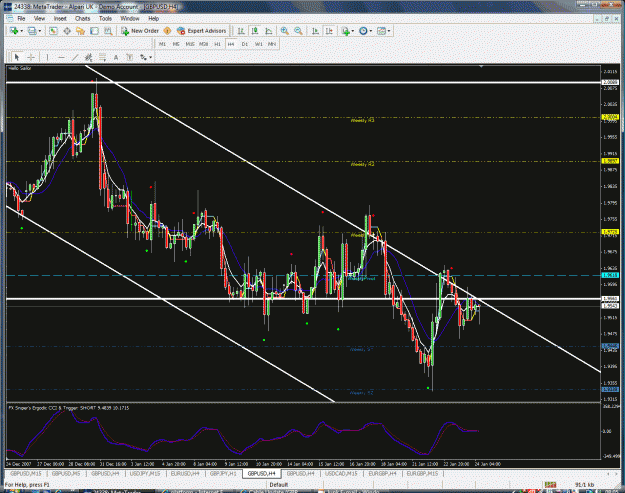
Task: Select the W1 timeframe
Action: click(x=259, y=44)
